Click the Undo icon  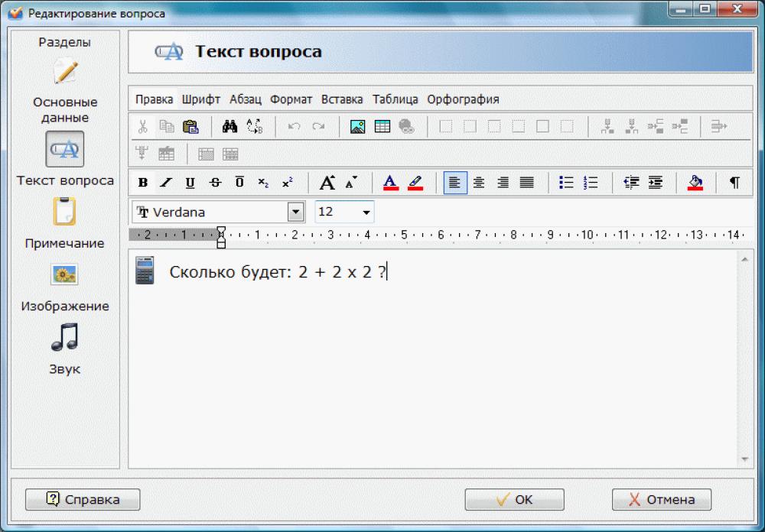click(x=294, y=127)
